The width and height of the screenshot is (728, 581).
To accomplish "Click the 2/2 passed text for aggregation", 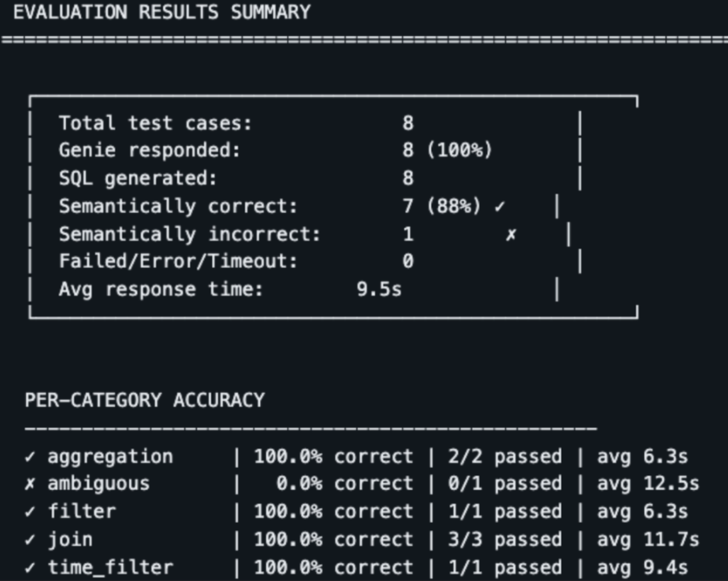I will pos(505,457).
